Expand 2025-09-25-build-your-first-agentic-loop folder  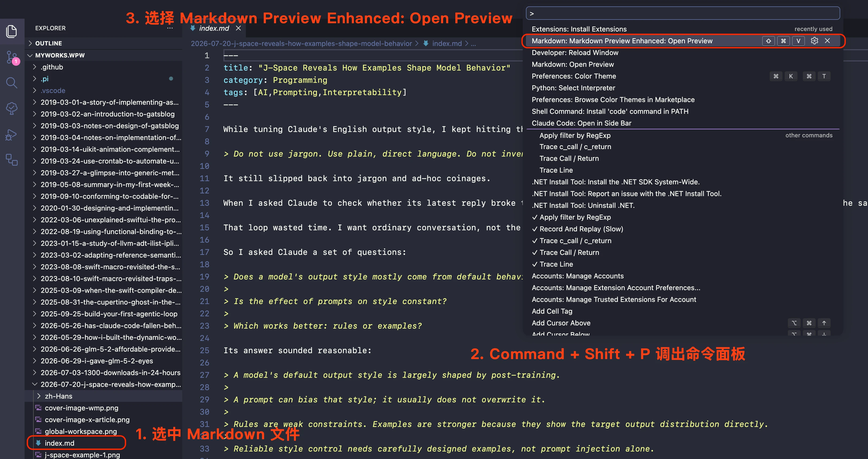tap(34, 314)
